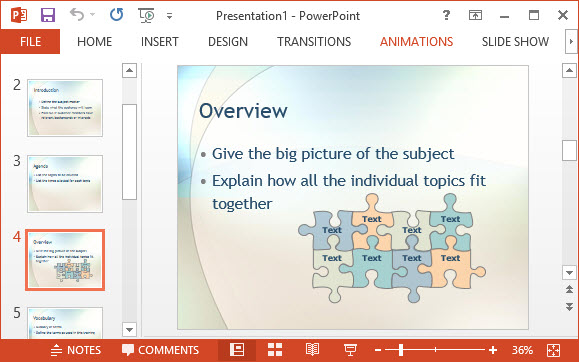Viewport: 579px width, 362px height.
Task: Switch to Slide Sorter view
Action: (x=275, y=349)
